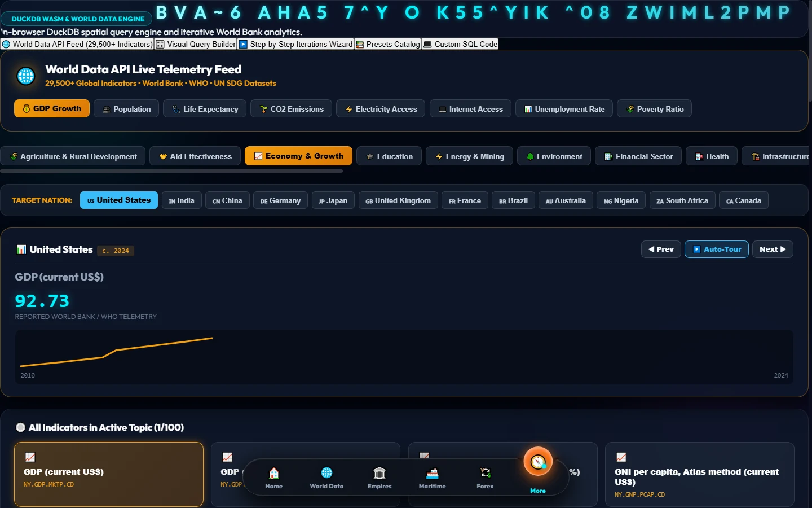The image size is (812, 508).
Task: Open Step-by-Step Iterations Wizard tab
Action: tap(295, 44)
